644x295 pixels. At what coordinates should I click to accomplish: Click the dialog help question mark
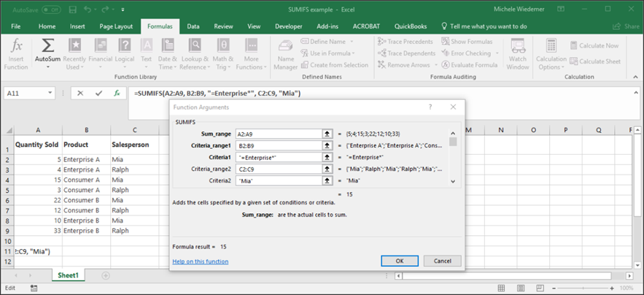430,107
